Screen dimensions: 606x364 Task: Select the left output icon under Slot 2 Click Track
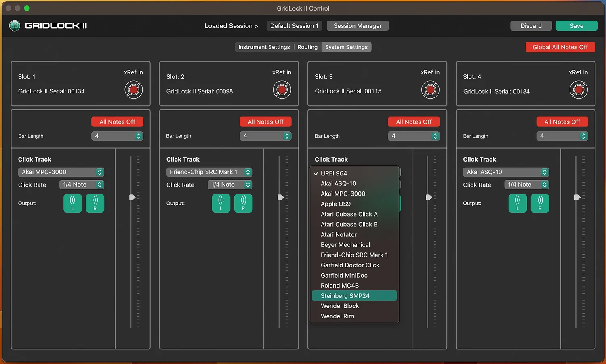coord(221,203)
